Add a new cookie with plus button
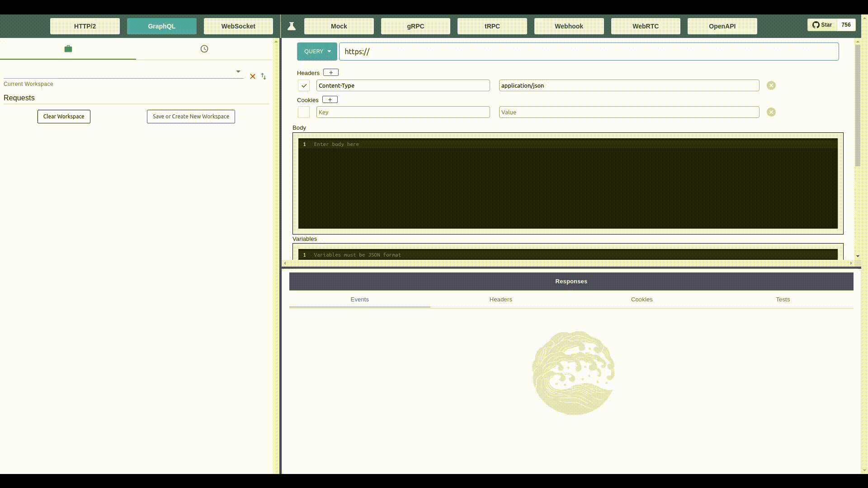Viewport: 868px width, 488px height. [330, 100]
